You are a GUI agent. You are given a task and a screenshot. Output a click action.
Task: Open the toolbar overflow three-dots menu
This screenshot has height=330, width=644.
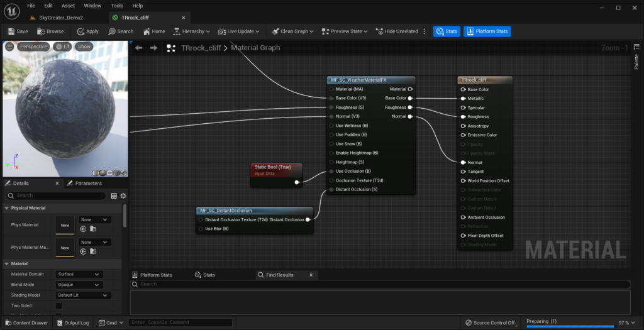(425, 31)
